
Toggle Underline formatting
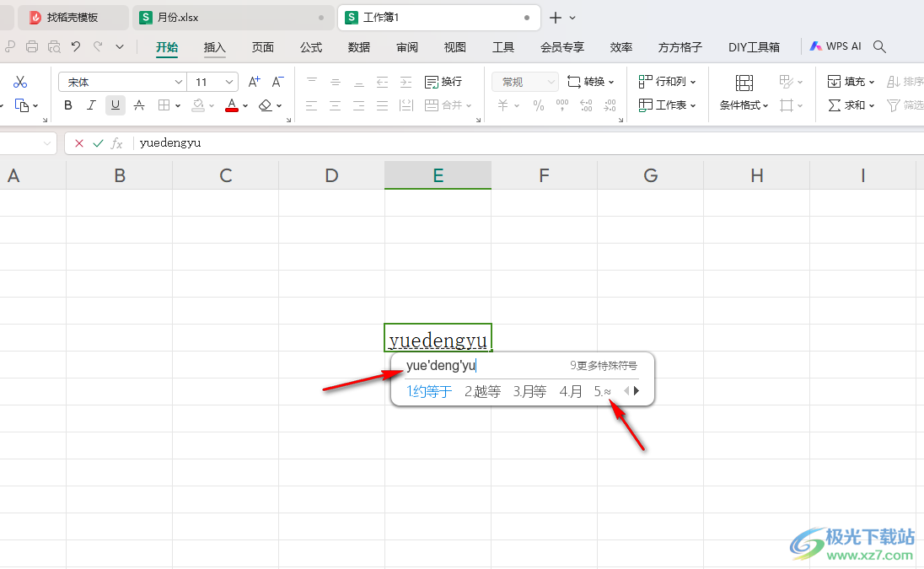coord(115,105)
